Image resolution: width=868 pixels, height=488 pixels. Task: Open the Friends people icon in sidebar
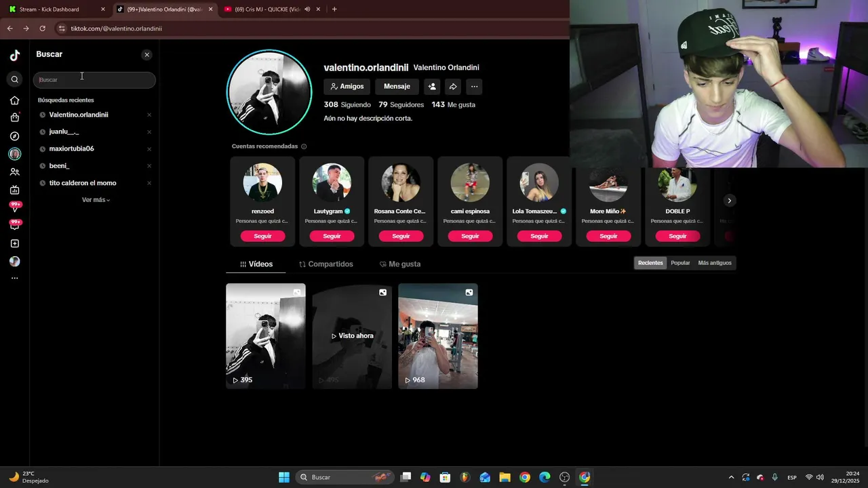(x=14, y=172)
